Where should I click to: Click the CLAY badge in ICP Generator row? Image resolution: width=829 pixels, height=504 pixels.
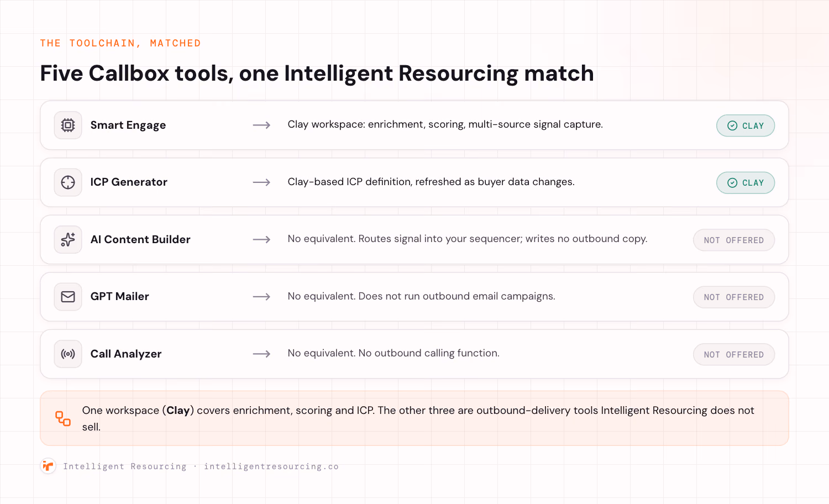(x=746, y=183)
